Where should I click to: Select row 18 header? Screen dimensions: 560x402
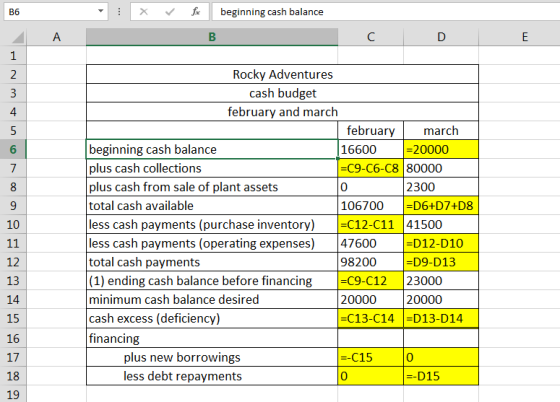pos(13,376)
